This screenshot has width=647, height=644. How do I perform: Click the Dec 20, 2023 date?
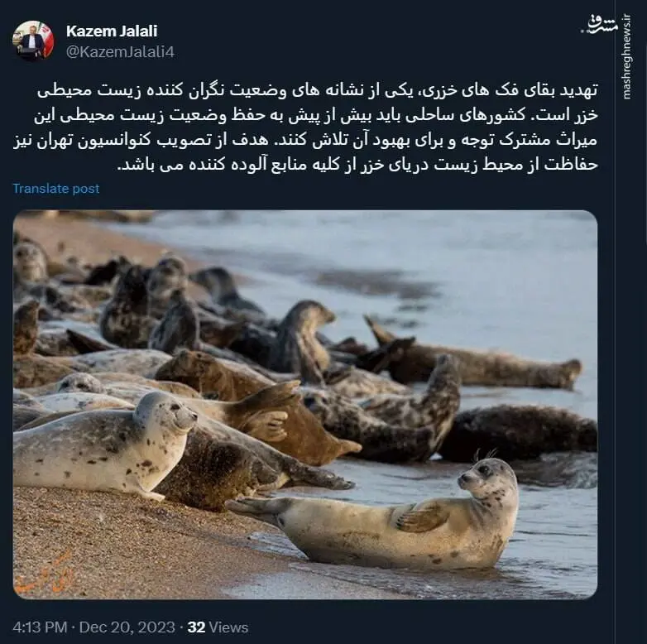(127, 627)
